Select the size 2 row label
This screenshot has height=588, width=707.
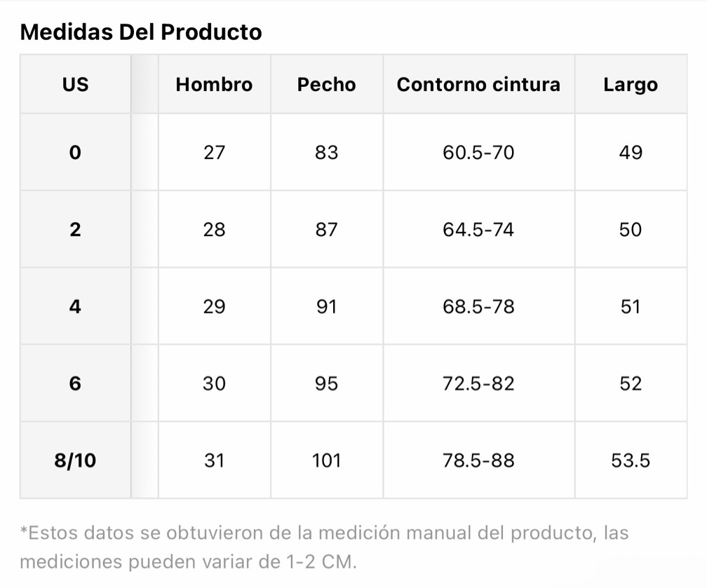75,229
